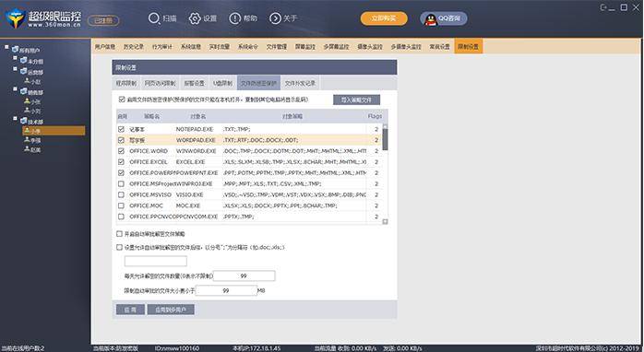Collapse the 销售部 group expander
Screen dimensions: 644x352
coord(15,89)
